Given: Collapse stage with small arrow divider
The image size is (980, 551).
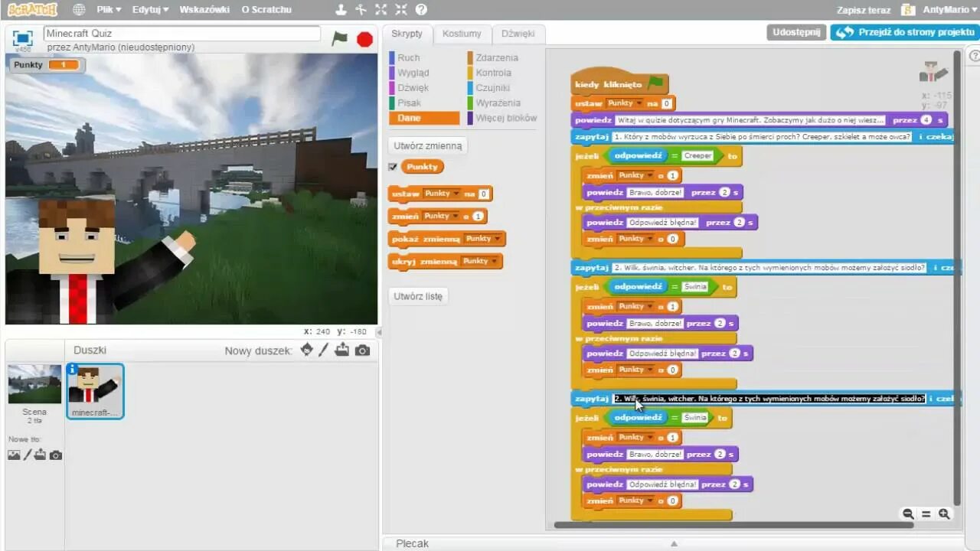Looking at the screenshot, I should (378, 332).
